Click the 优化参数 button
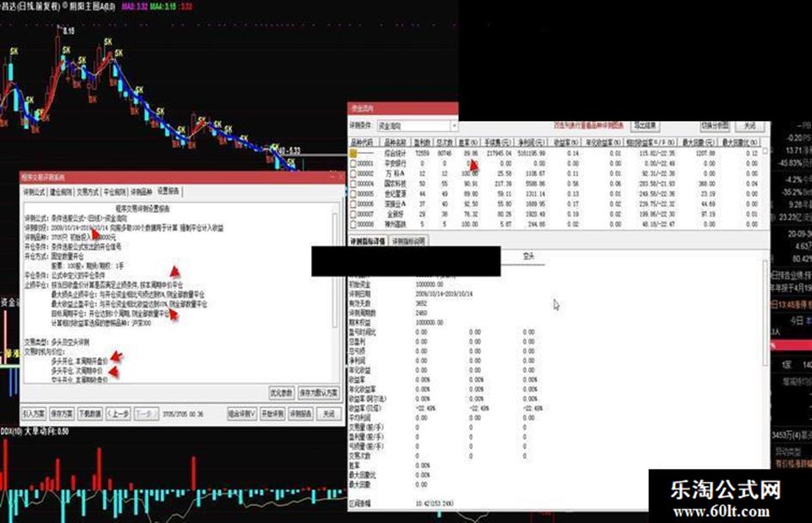Screen dimensions: 812x523 click(282, 392)
